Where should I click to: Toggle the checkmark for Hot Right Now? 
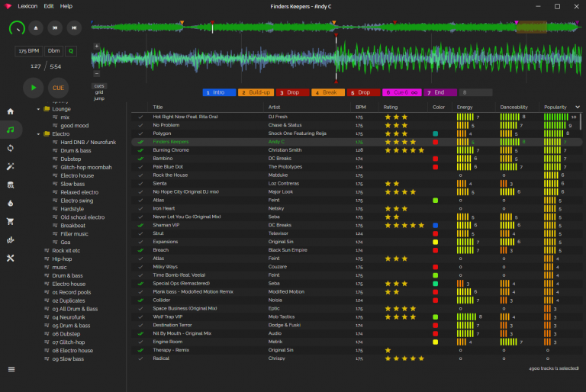140,117
